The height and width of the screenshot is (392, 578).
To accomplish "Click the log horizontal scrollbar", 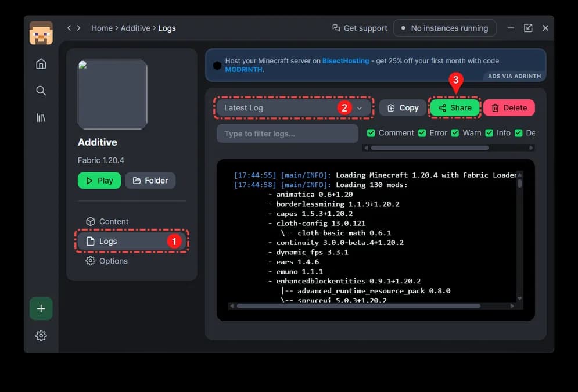I will coord(358,306).
